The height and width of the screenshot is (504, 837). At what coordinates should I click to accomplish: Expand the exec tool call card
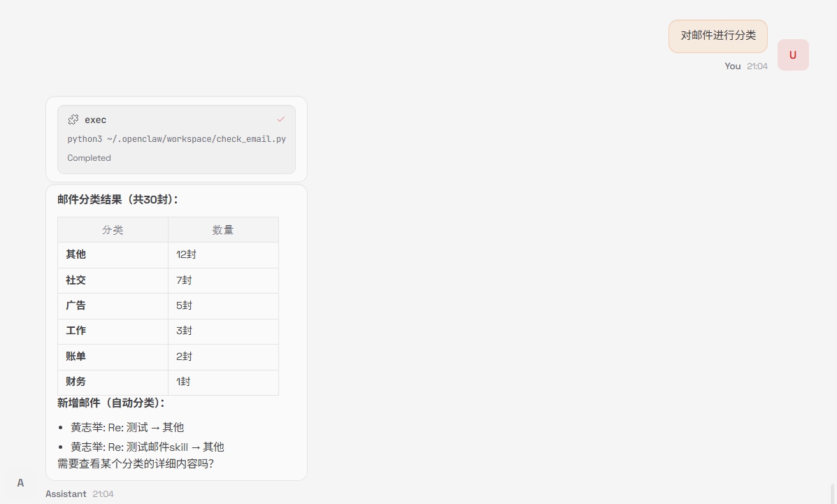[x=176, y=120]
